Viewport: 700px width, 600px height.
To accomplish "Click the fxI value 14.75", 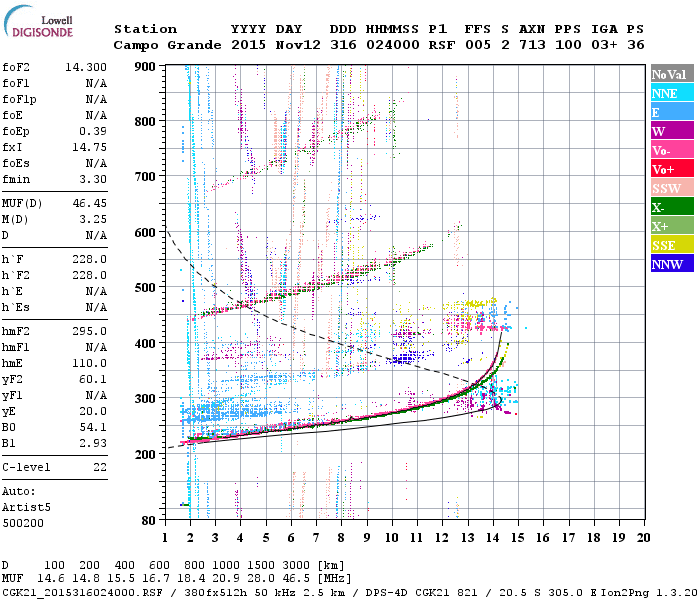I will [x=89, y=147].
